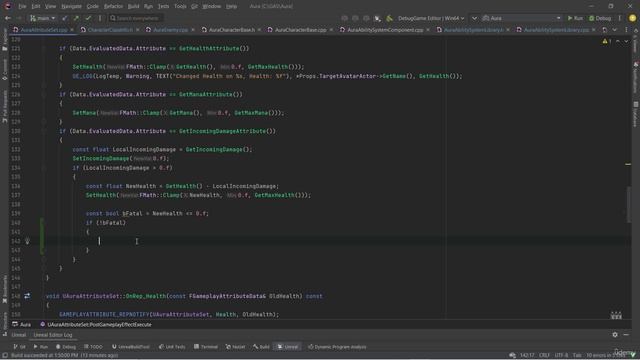This screenshot has height=360, width=640.
Task: Go to next highlighted problem arrow
Action: [626, 41]
